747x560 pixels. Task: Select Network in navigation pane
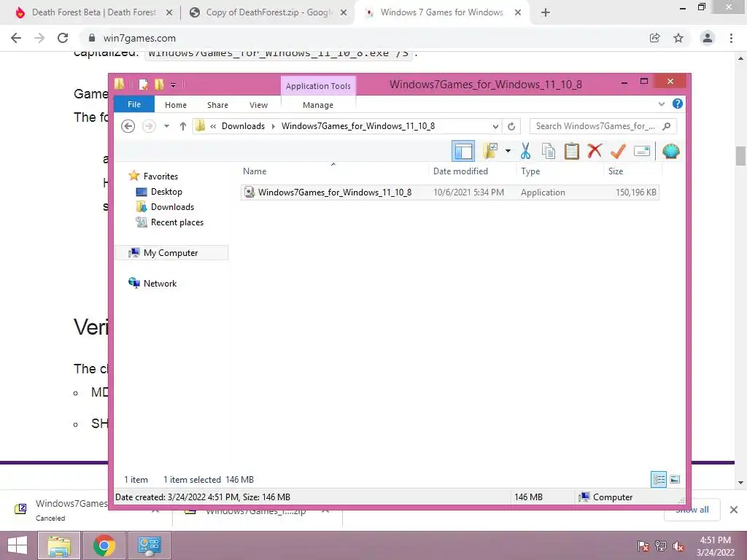pyautogui.click(x=160, y=284)
